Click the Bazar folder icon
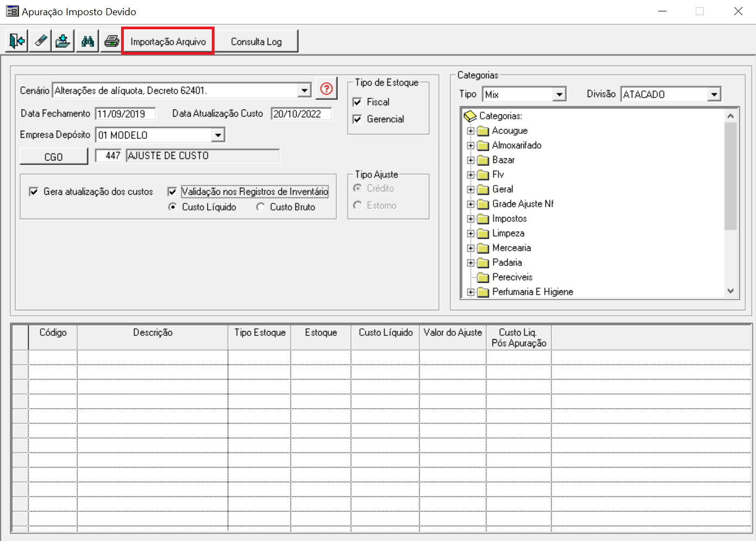 pos(483,160)
